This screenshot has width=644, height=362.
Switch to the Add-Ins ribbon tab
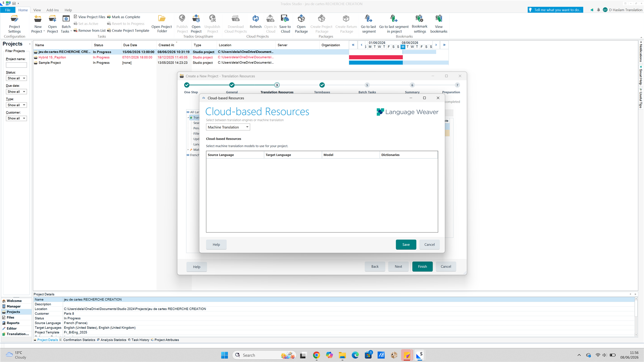[x=53, y=10]
